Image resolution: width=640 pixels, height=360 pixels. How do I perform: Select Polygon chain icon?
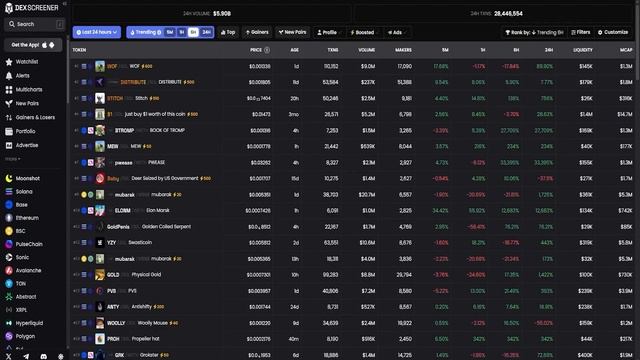[9, 336]
